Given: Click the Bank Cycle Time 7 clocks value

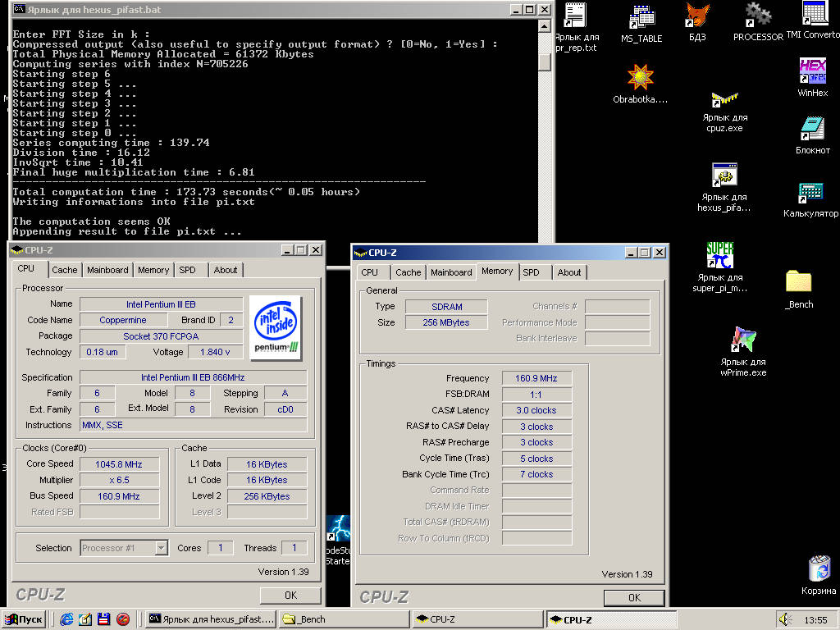Looking at the screenshot, I should (x=536, y=474).
